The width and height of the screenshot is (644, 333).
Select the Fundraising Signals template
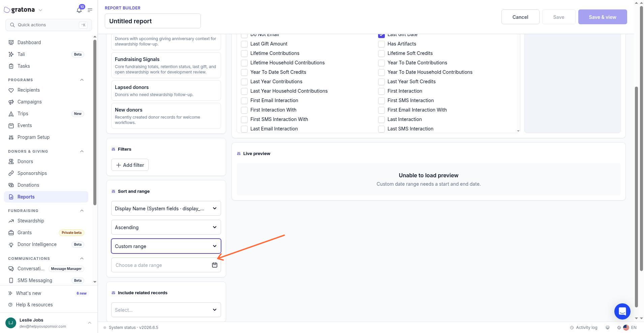pos(166,65)
